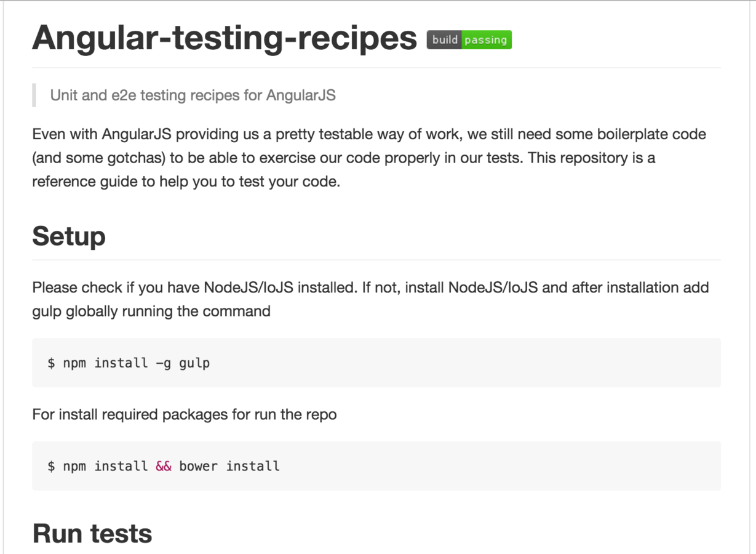
Task: Click the green "passing" part of badge
Action: (487, 39)
